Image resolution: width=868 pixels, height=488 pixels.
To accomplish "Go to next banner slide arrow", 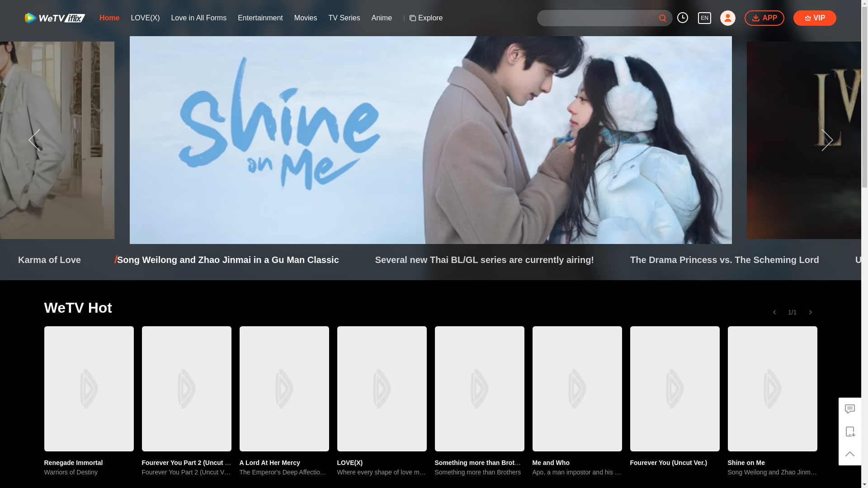I will [827, 140].
